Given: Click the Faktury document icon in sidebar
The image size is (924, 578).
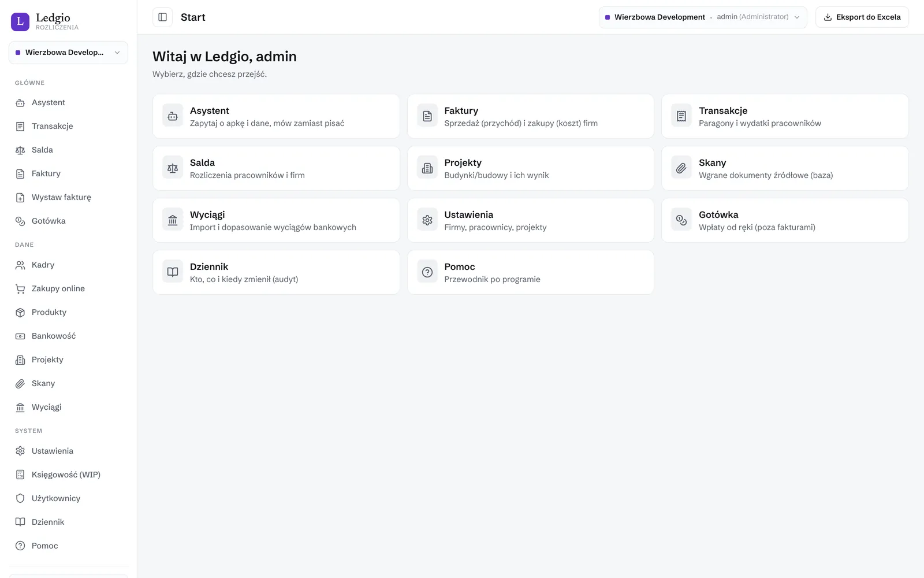Looking at the screenshot, I should [20, 174].
